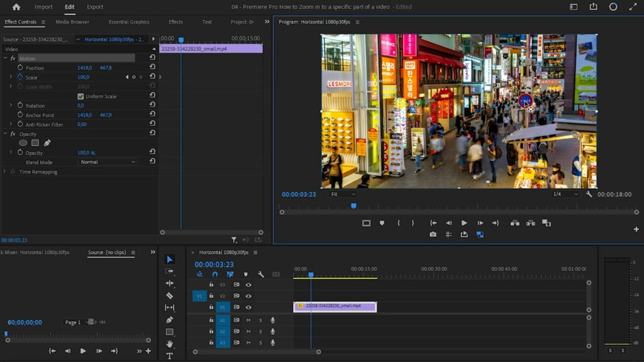The height and width of the screenshot is (362, 644).
Task: Step forward one frame in Program monitor
Action: 480,223
